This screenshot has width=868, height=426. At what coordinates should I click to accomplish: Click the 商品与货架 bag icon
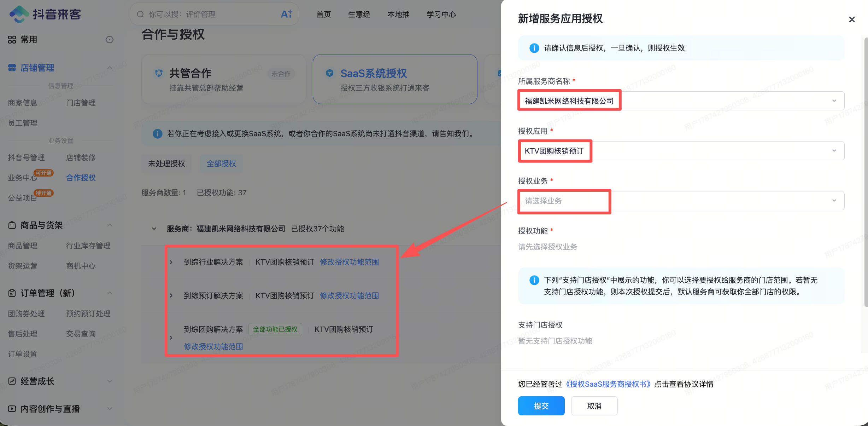[x=12, y=225]
